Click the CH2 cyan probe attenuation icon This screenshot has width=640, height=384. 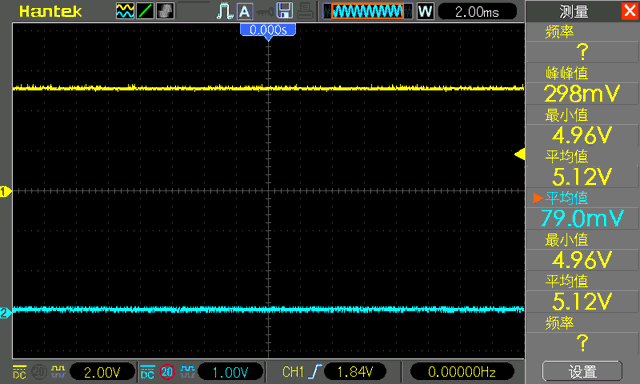[x=187, y=371]
